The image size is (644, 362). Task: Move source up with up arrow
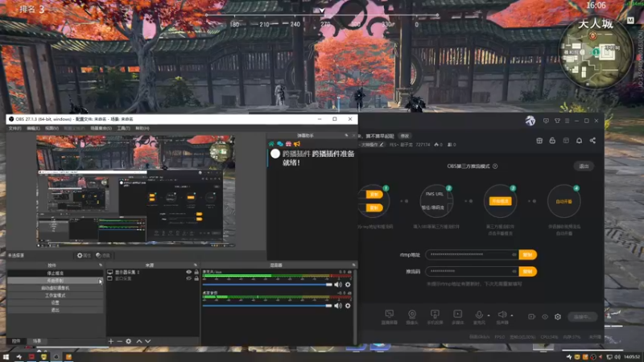click(x=139, y=341)
